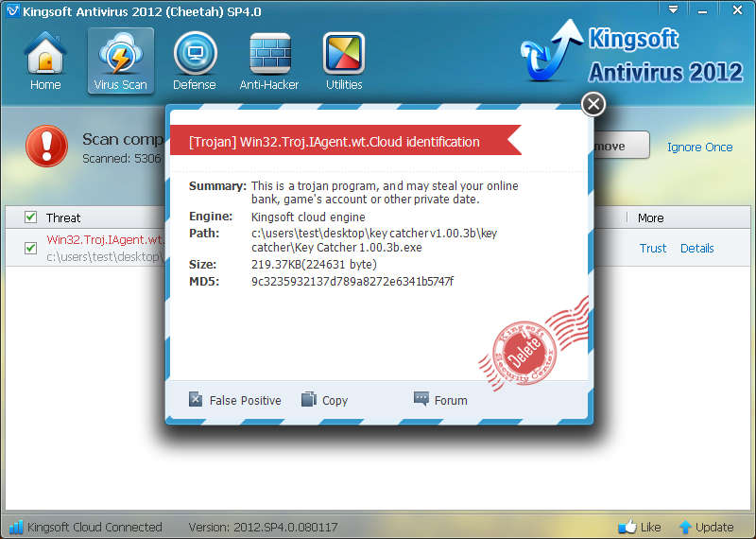
Task: Click the partially hidden Remove button
Action: (622, 146)
